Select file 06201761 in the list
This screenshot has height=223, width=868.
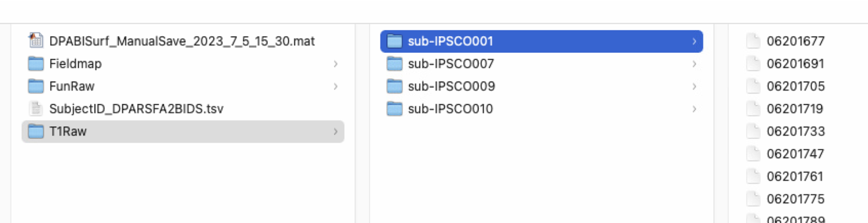click(795, 176)
